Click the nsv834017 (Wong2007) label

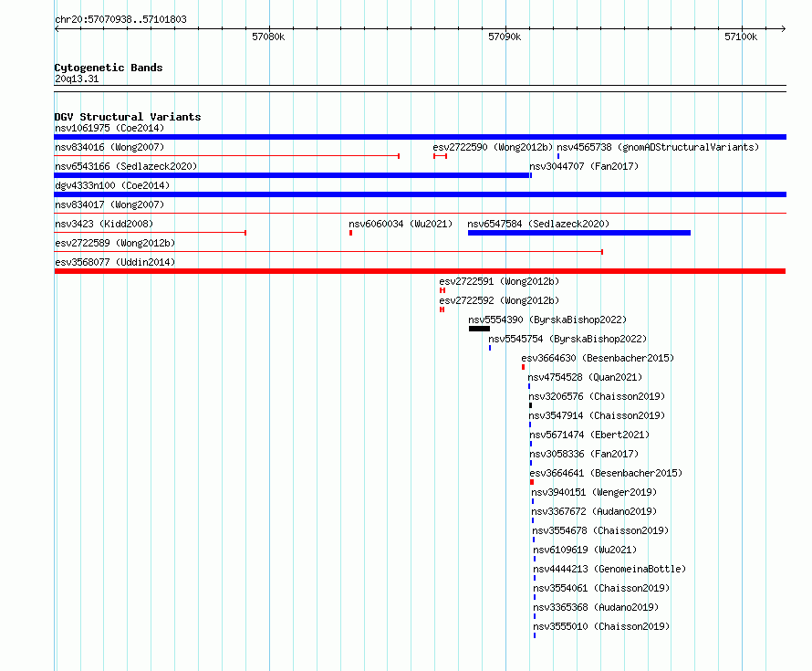(x=109, y=204)
